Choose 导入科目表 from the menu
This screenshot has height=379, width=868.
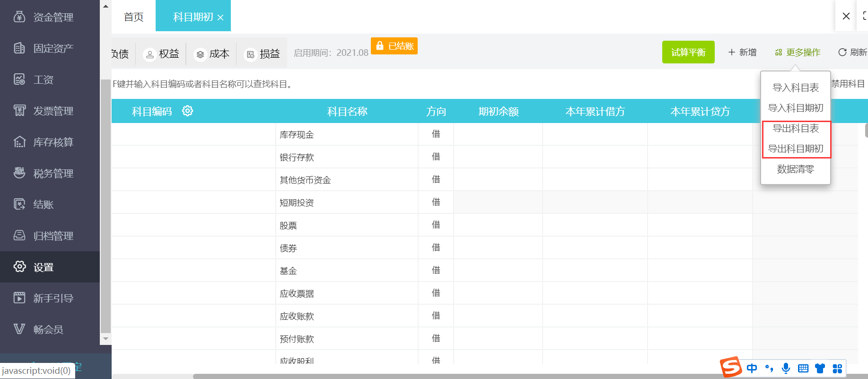795,88
